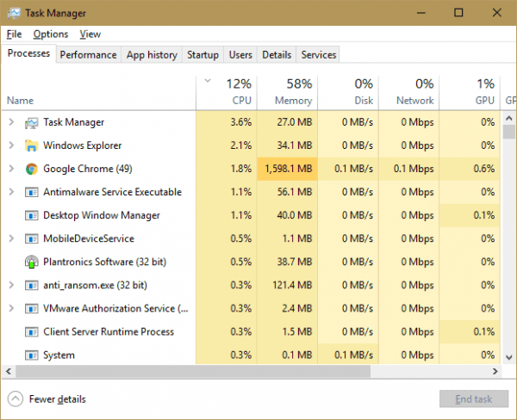Viewport: 517px width, 420px height.
Task: Click the sort arrow above CPU column
Action: [x=208, y=80]
